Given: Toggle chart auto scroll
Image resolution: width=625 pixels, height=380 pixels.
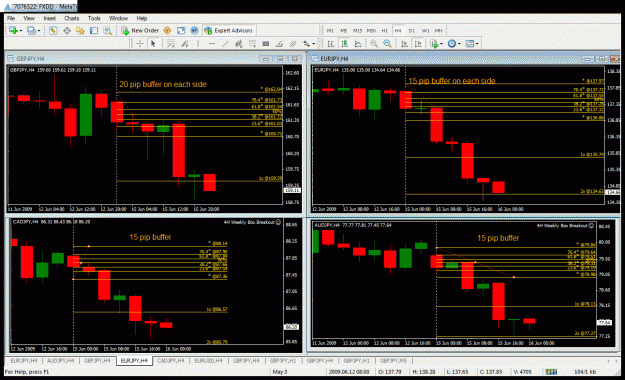Looking at the screenshot, I should (x=404, y=44).
